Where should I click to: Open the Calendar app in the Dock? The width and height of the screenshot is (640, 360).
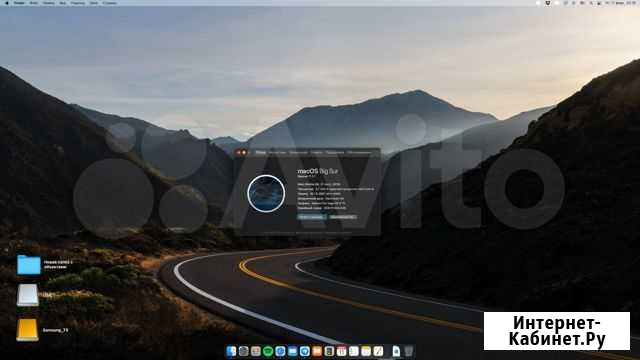pos(341,351)
